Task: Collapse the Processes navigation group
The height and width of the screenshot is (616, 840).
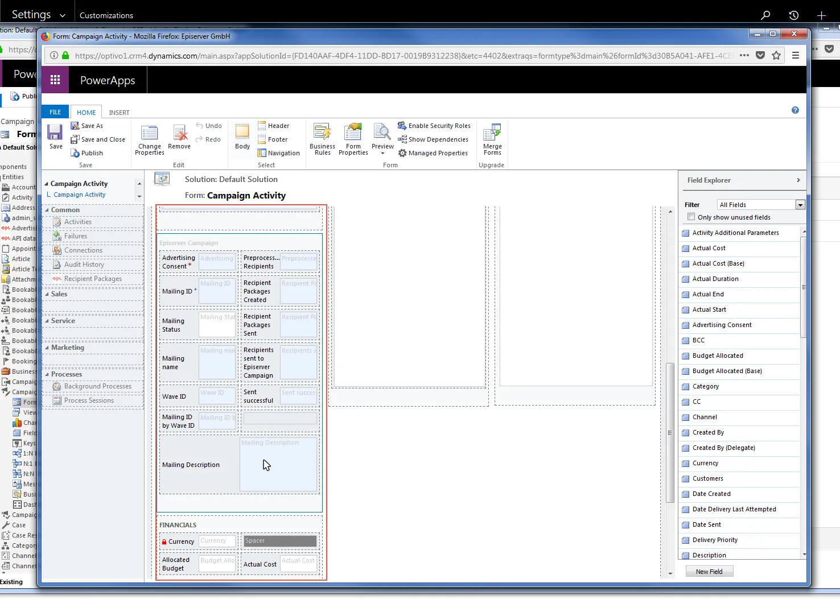Action: click(47, 374)
